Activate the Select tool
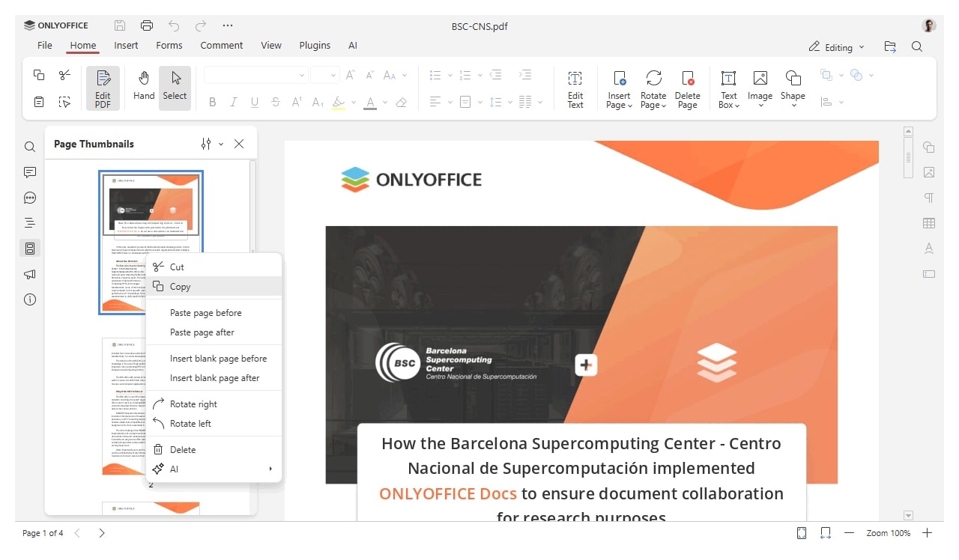This screenshot has width=959, height=560. (x=175, y=88)
